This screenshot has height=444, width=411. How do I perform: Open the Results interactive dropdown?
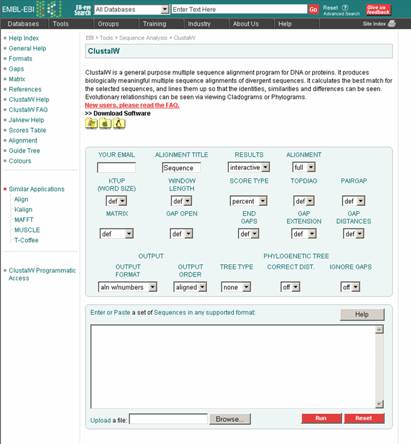click(249, 167)
